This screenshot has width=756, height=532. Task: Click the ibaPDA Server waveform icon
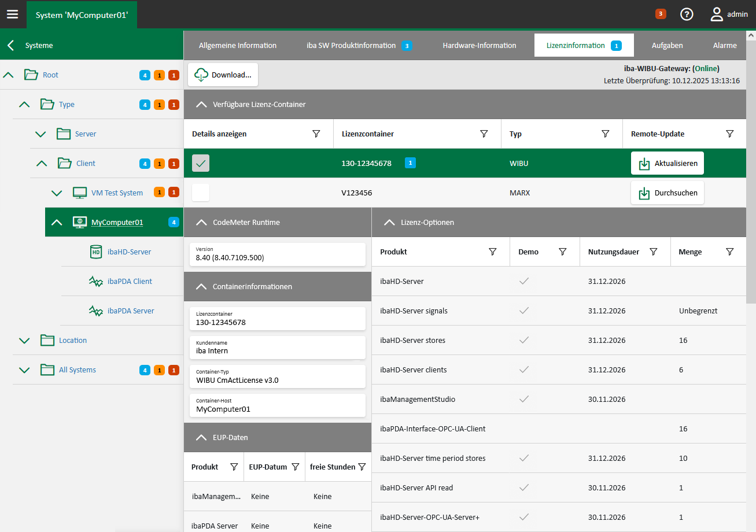(96, 311)
